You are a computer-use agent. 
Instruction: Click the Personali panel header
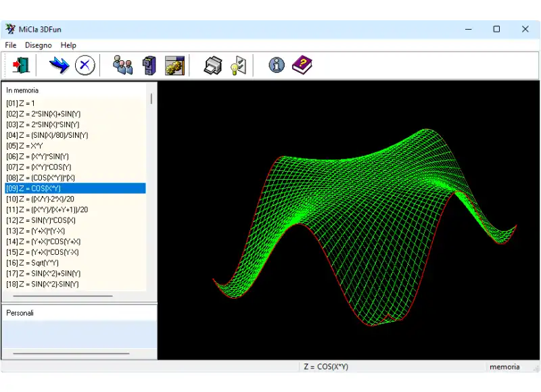click(20, 313)
